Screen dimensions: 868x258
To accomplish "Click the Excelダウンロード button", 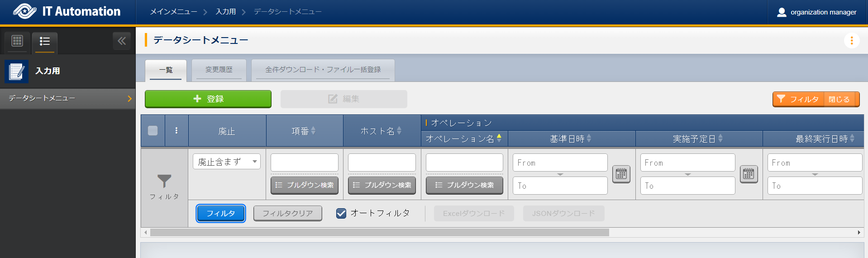I will click(474, 213).
